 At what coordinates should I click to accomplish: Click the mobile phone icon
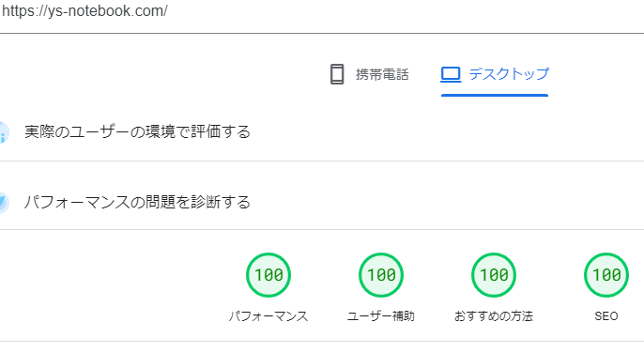tap(337, 74)
